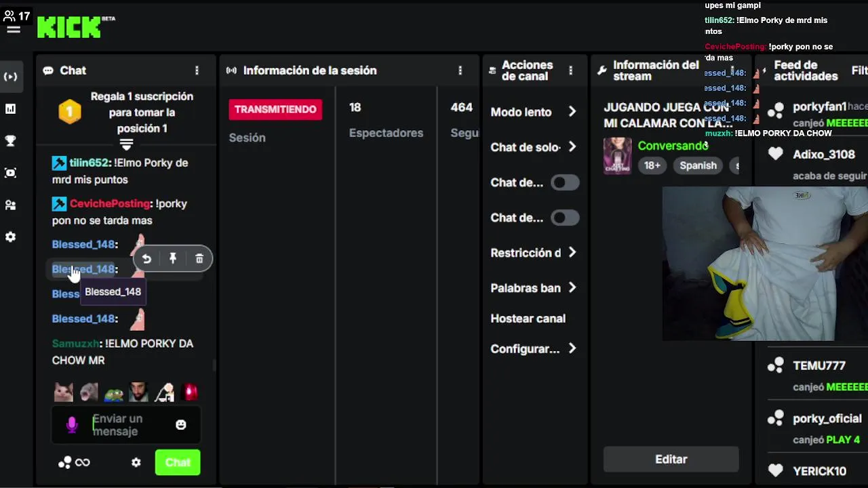Select Hostear canal action
Image resolution: width=868 pixels, height=488 pixels.
(528, 319)
